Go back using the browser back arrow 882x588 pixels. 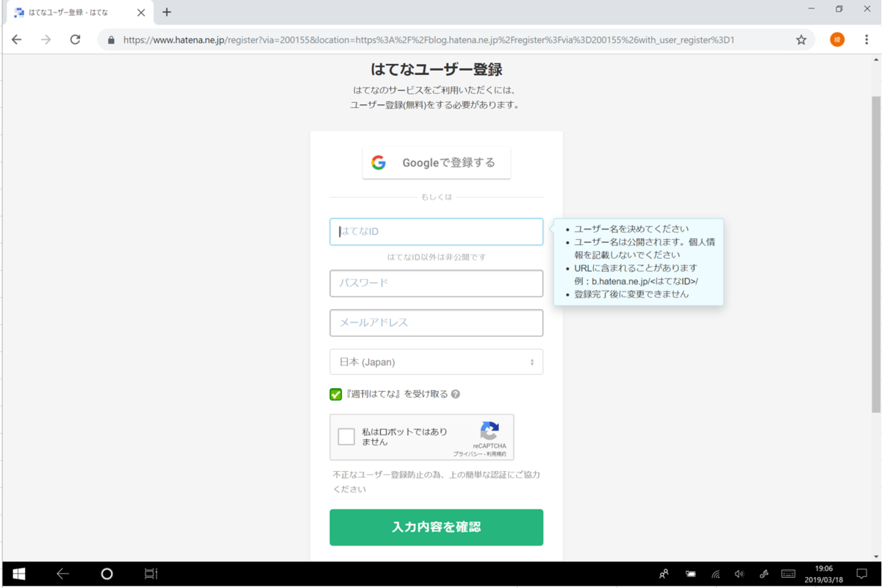coord(17,40)
